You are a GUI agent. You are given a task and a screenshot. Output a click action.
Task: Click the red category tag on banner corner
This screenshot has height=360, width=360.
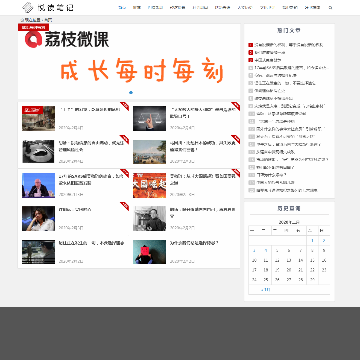click(x=33, y=27)
